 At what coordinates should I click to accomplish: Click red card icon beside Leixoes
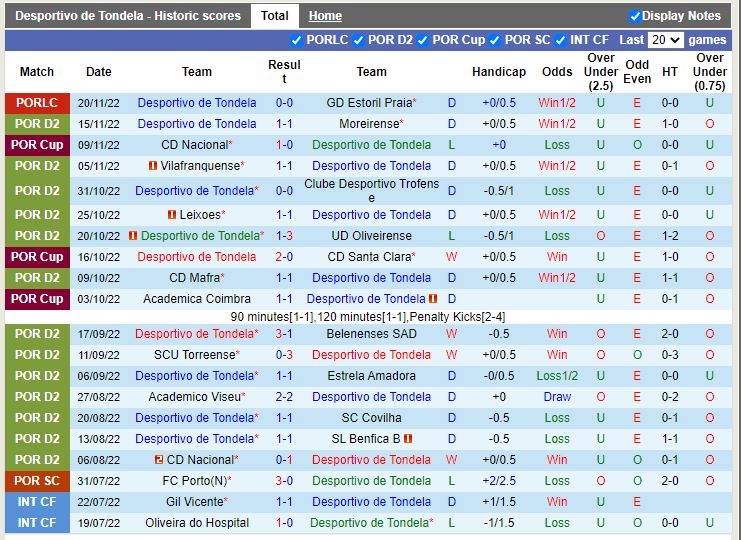(x=172, y=215)
